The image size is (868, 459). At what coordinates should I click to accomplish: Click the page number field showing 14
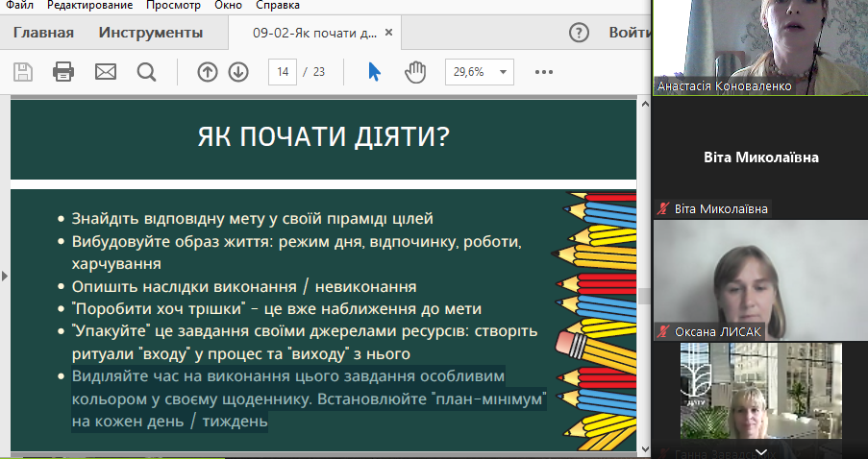pos(283,72)
